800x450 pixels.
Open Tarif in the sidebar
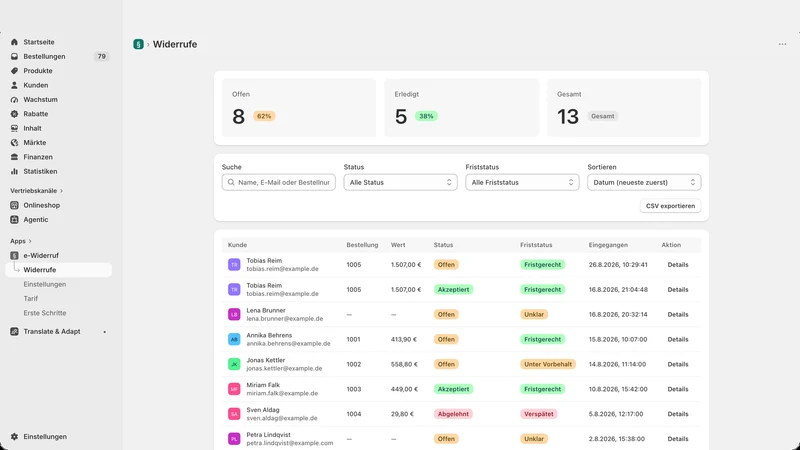31,298
